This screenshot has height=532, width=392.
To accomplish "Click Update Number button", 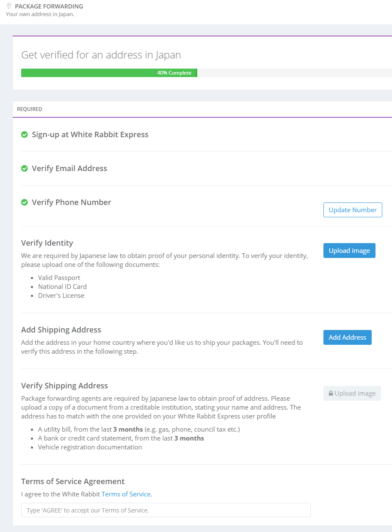I will [353, 210].
